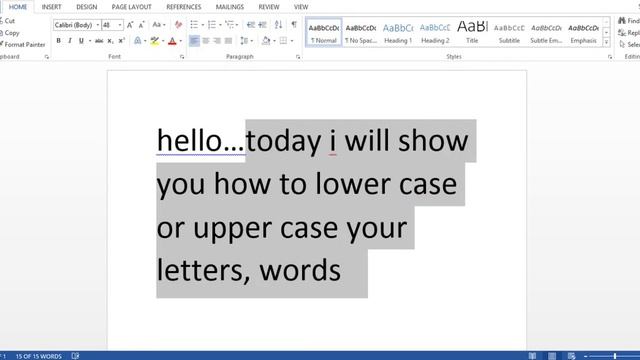
Task: Toggle underline formatting
Action: (x=81, y=41)
